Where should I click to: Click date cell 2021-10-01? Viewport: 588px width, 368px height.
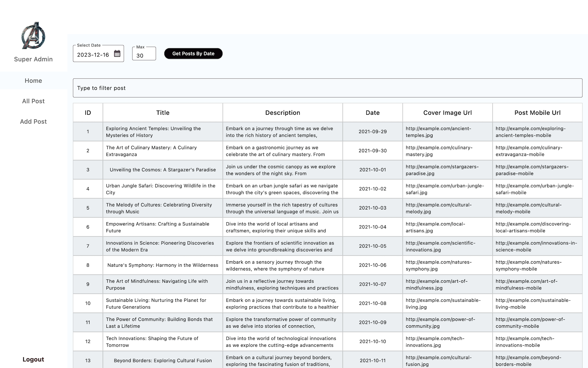coord(373,170)
